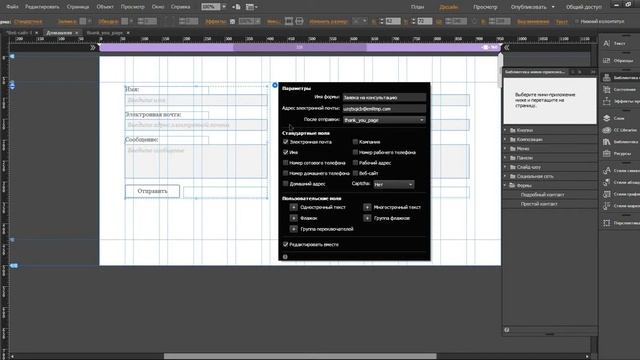Enable the Домашний адрес checkbox
The height and width of the screenshot is (360, 640).
pyautogui.click(x=285, y=184)
